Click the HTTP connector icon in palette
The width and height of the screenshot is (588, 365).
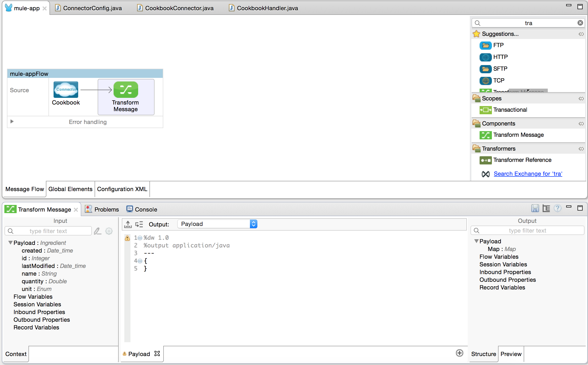coord(486,56)
